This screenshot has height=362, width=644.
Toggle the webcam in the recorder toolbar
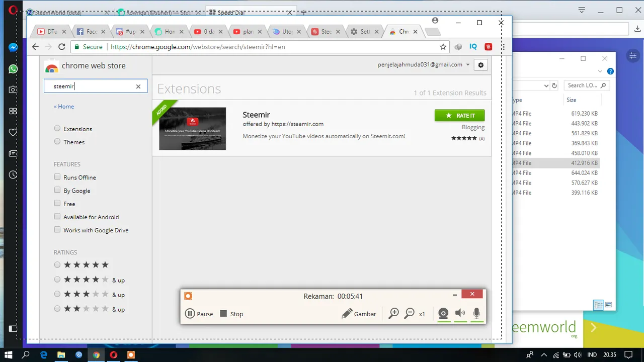point(443,314)
